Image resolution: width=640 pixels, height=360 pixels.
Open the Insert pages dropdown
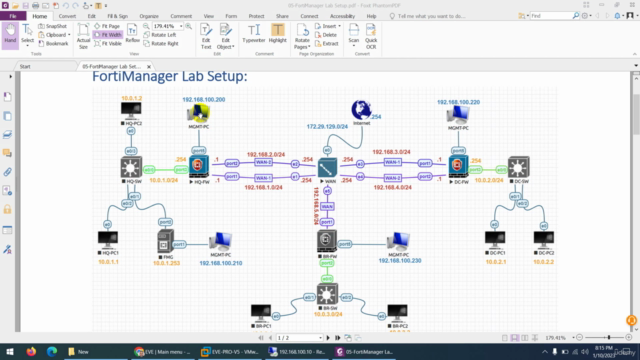coord(340,26)
